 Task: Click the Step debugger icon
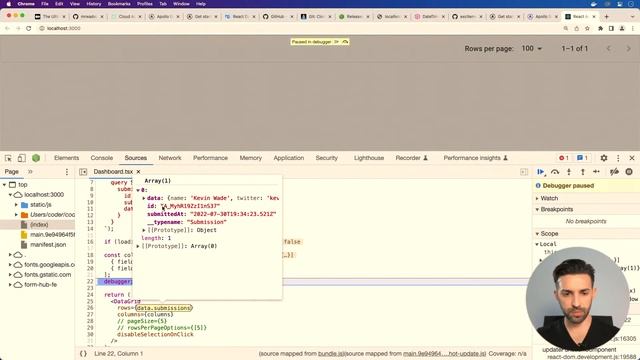click(596, 172)
